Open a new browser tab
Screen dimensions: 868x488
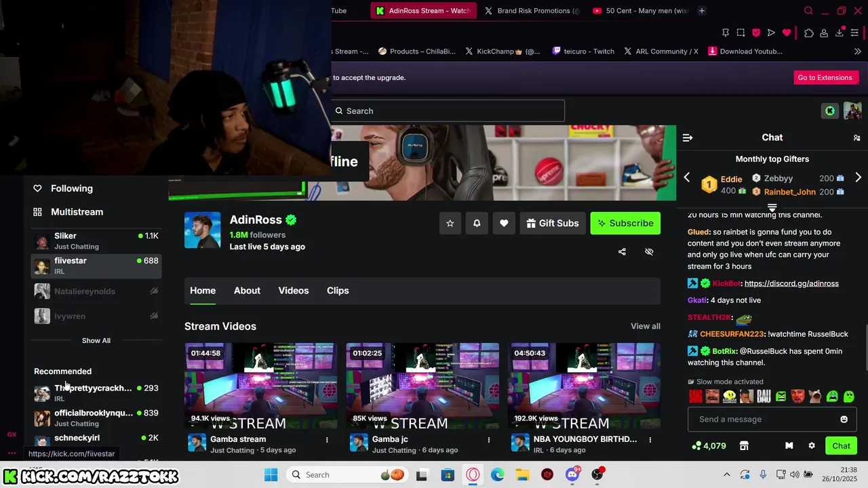(702, 11)
